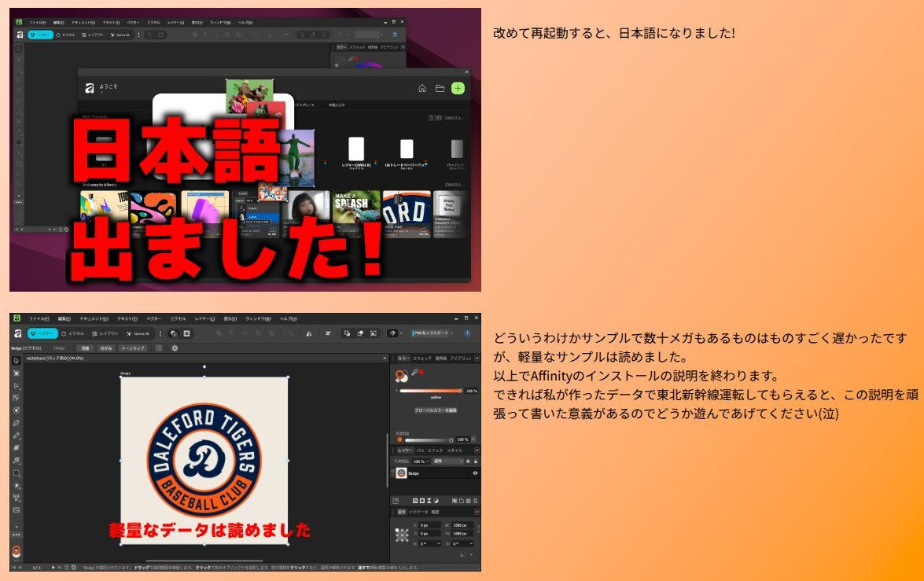Switch to the ピクセル studio in the upper window
The height and width of the screenshot is (581, 924).
click(x=66, y=35)
